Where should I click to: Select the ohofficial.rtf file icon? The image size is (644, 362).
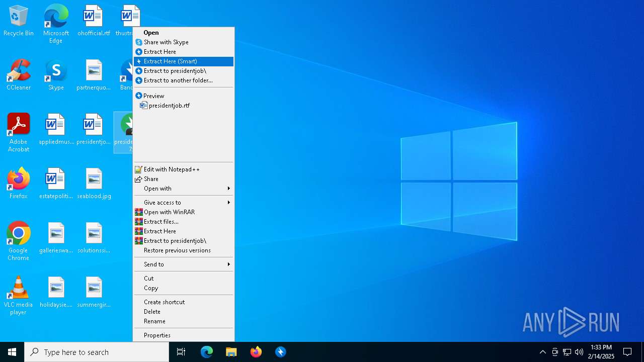pos(94,21)
